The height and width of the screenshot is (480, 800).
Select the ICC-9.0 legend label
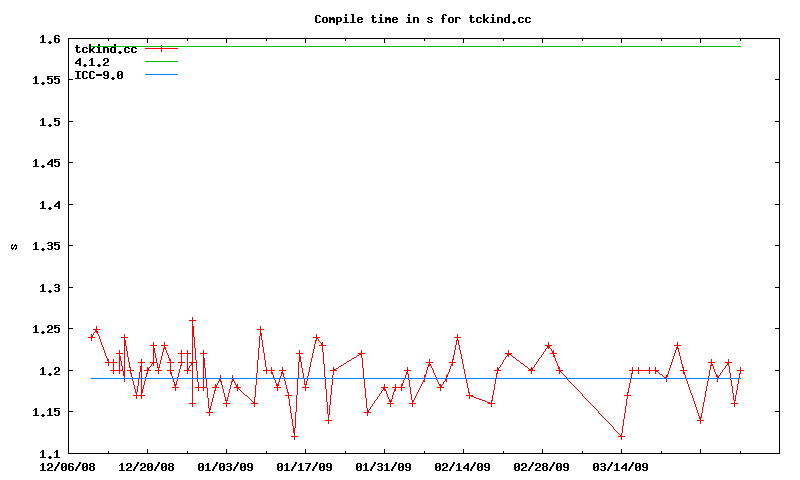click(x=99, y=75)
